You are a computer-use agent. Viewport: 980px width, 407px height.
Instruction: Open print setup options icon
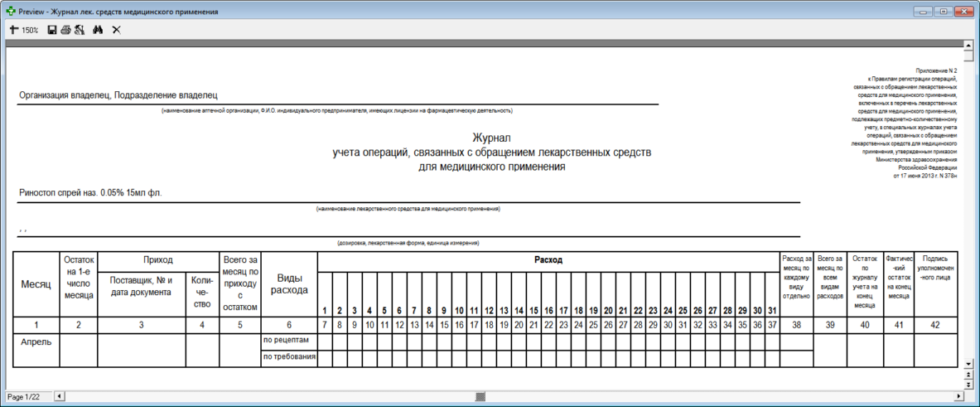[80, 29]
